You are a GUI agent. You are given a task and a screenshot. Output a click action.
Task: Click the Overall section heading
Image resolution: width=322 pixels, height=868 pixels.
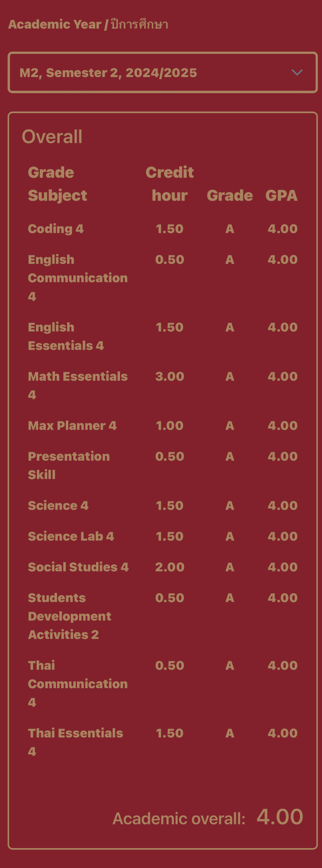pos(52,137)
